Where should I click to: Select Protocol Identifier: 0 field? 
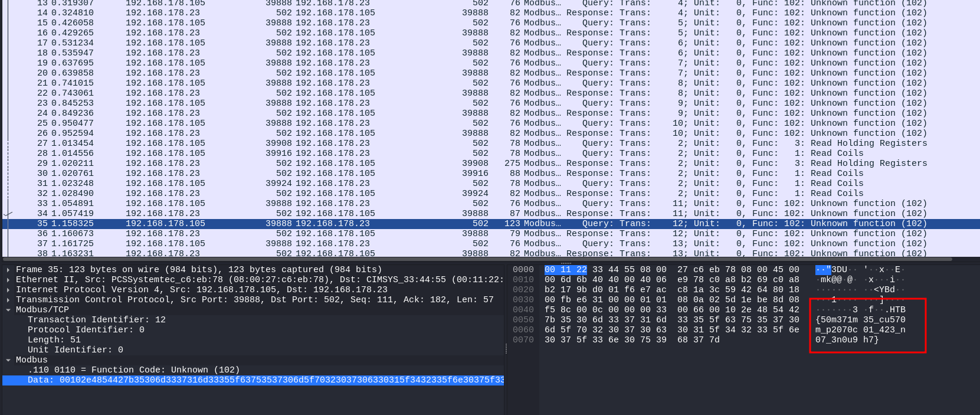tap(86, 330)
